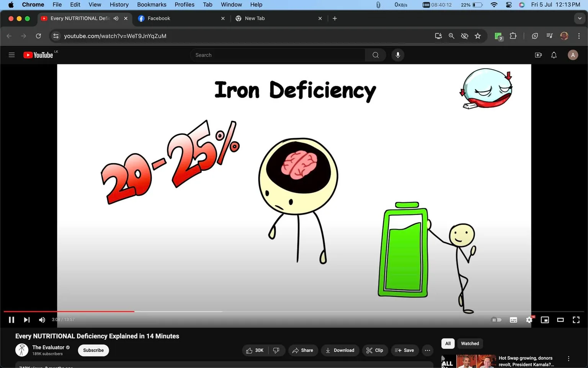588x368 pixels.
Task: Toggle the Autoplay switch in the player
Action: point(497,319)
